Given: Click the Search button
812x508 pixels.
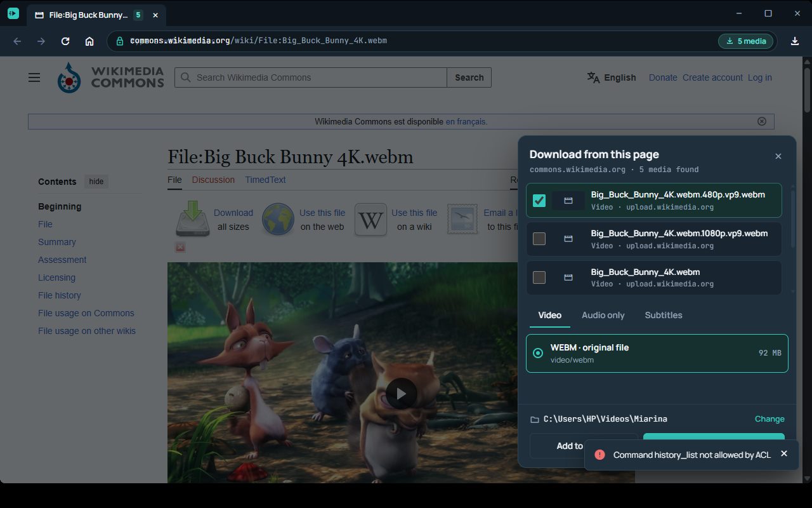Looking at the screenshot, I should point(469,77).
